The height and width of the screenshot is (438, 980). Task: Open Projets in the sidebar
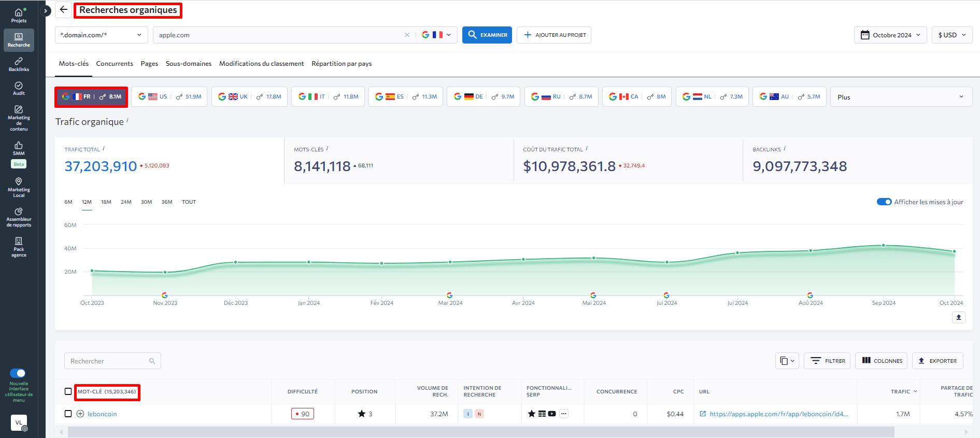coord(19,16)
